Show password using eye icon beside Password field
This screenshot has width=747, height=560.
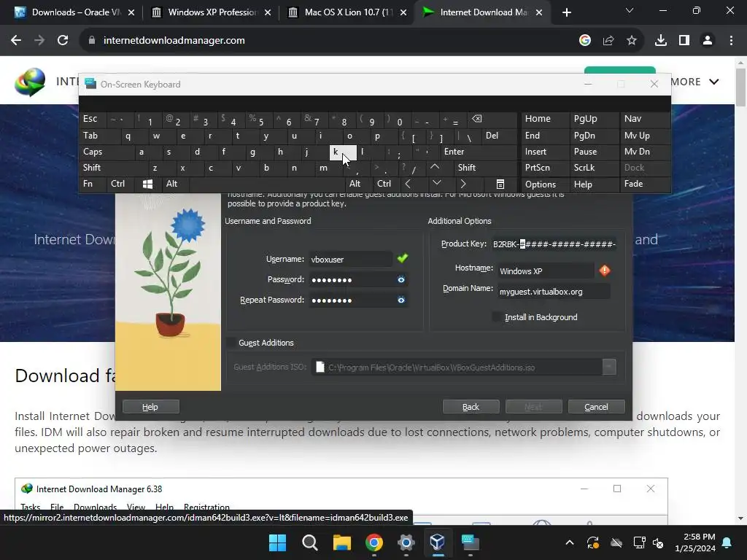coord(401,280)
